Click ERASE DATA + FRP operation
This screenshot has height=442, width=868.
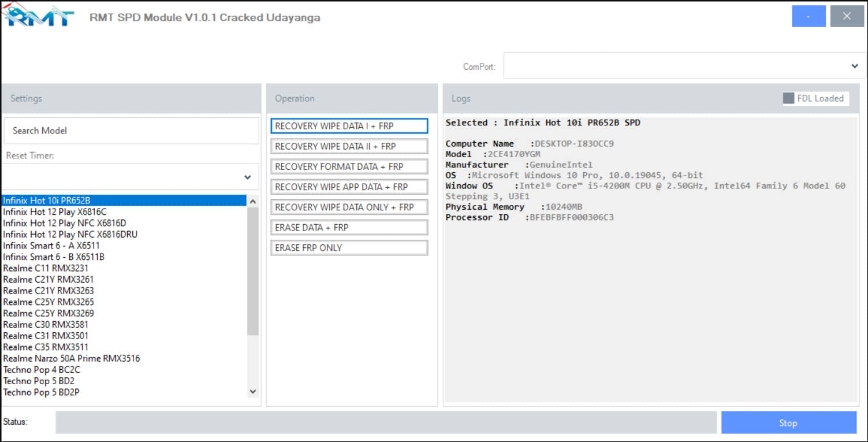click(349, 227)
